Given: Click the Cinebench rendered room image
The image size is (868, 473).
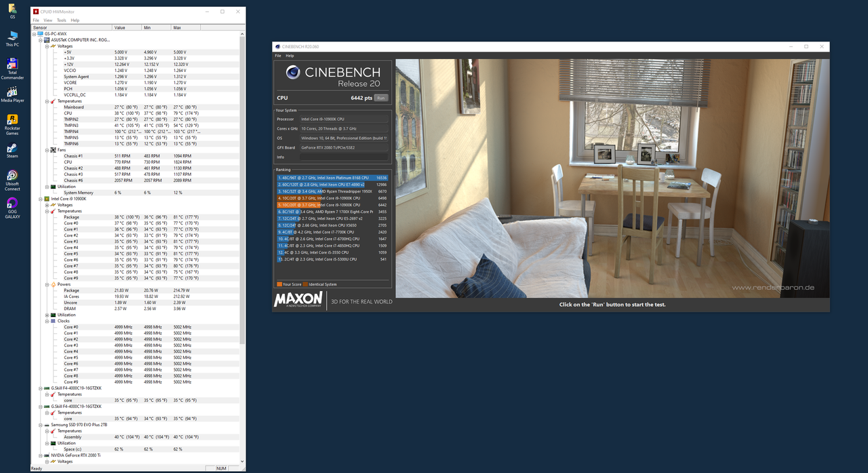Looking at the screenshot, I should point(612,178).
